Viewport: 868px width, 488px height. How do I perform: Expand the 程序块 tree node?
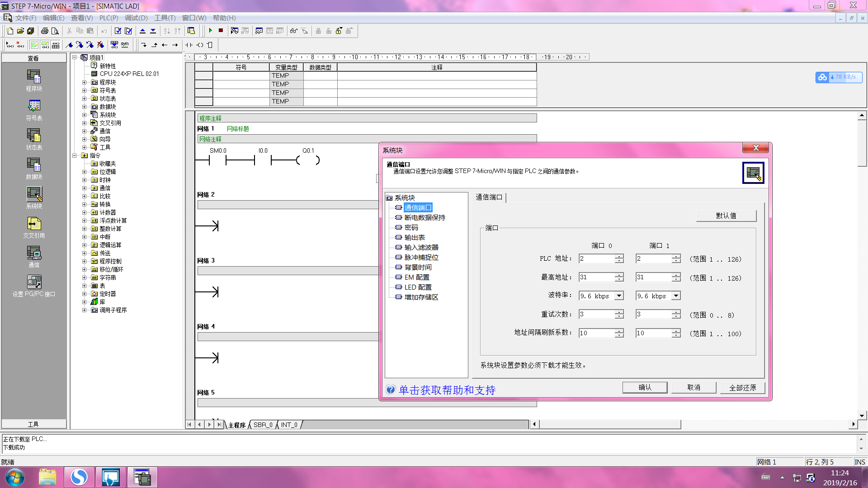coord(84,82)
